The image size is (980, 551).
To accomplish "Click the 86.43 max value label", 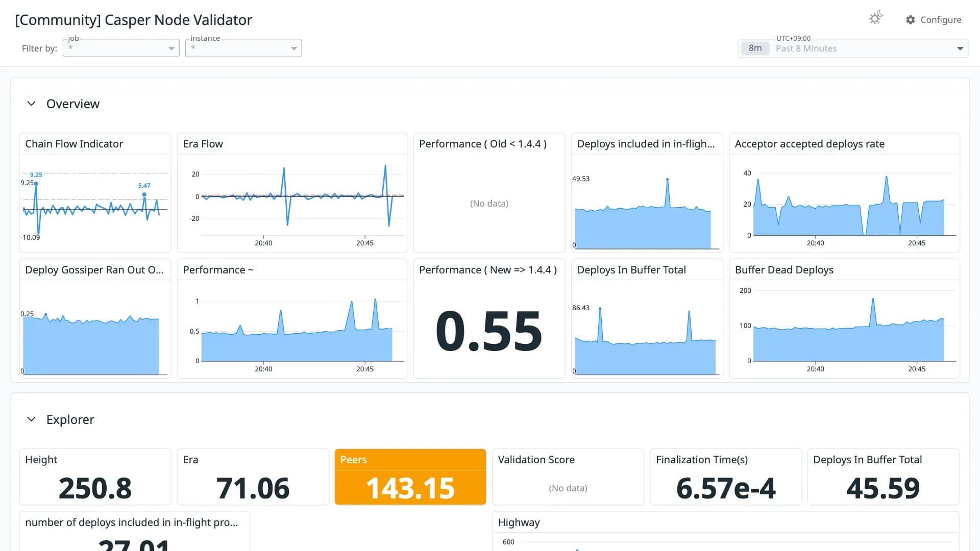I will 581,308.
